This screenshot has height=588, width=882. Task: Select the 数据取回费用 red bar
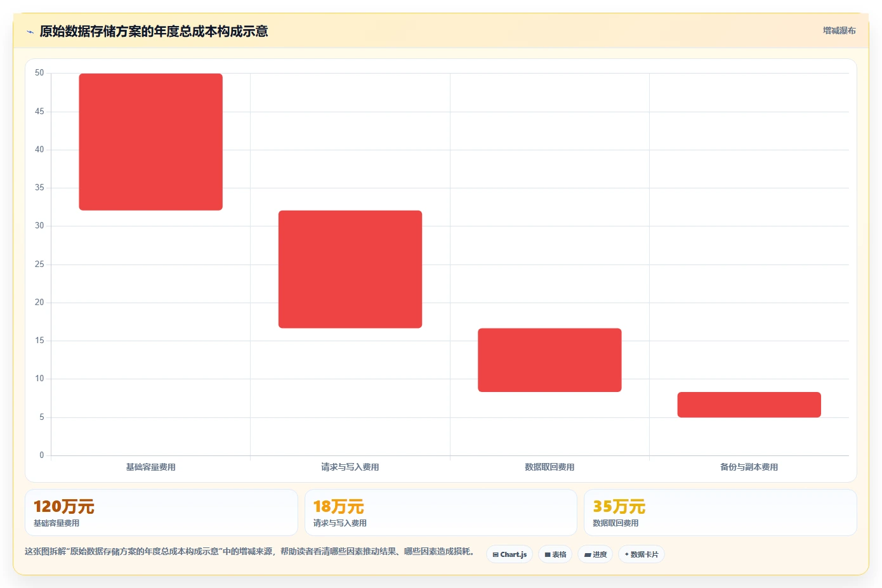click(x=550, y=360)
